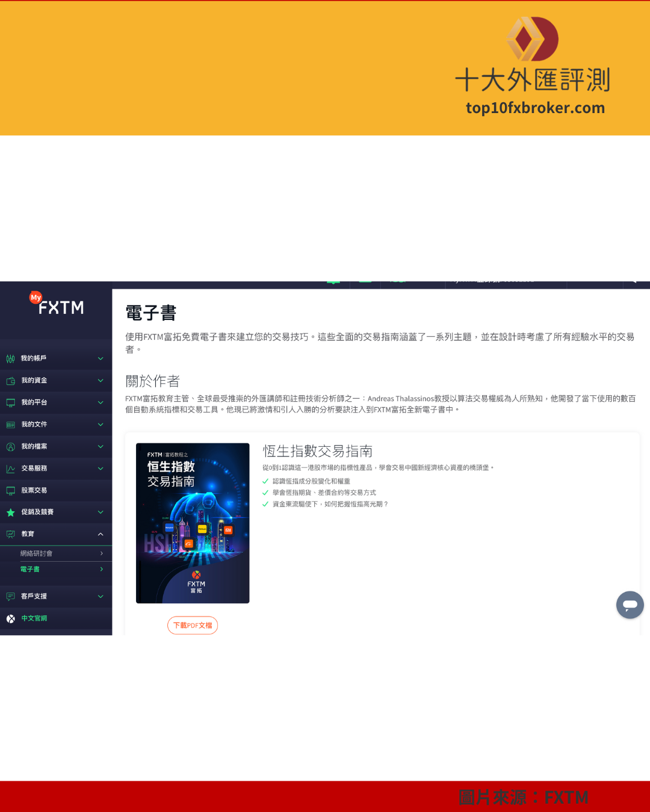Click the 教育 presentation board icon
Image resolution: width=650 pixels, height=812 pixels.
click(x=10, y=534)
